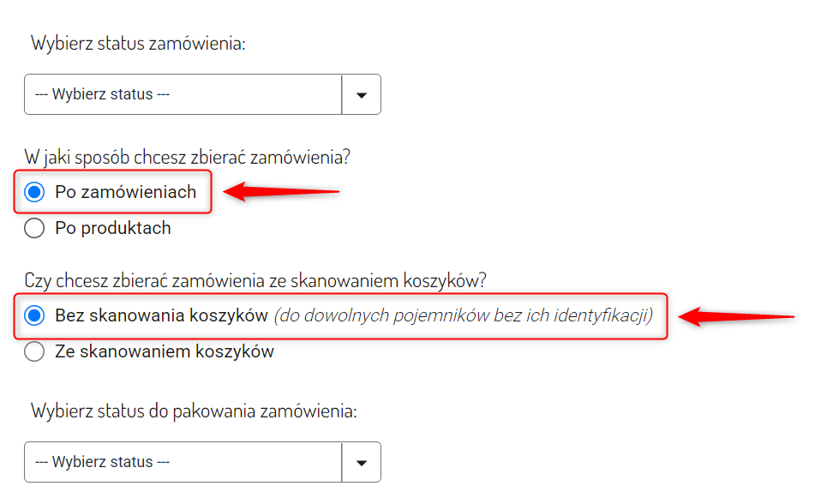Click the 'Wybierz status zamówienia:' heading
Viewport: 833px width, 504px height.
point(138,43)
